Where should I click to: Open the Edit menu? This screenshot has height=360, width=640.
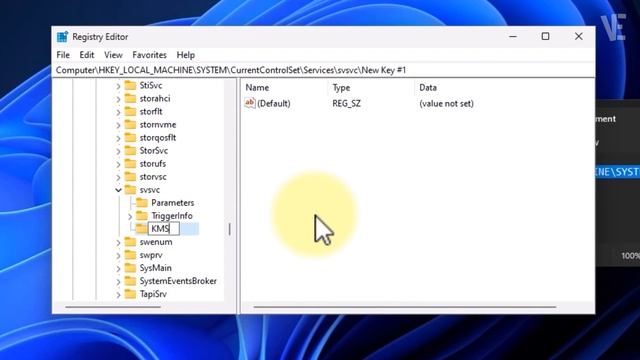(x=87, y=55)
